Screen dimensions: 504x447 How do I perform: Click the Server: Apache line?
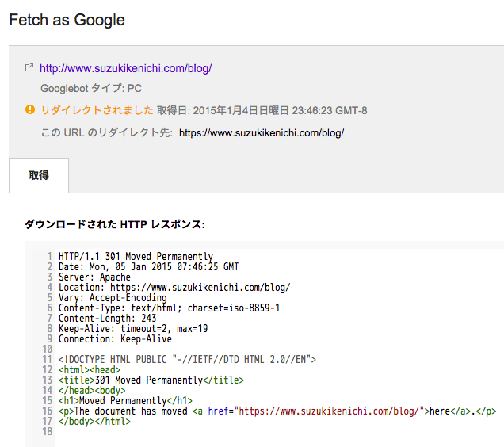tap(94, 277)
